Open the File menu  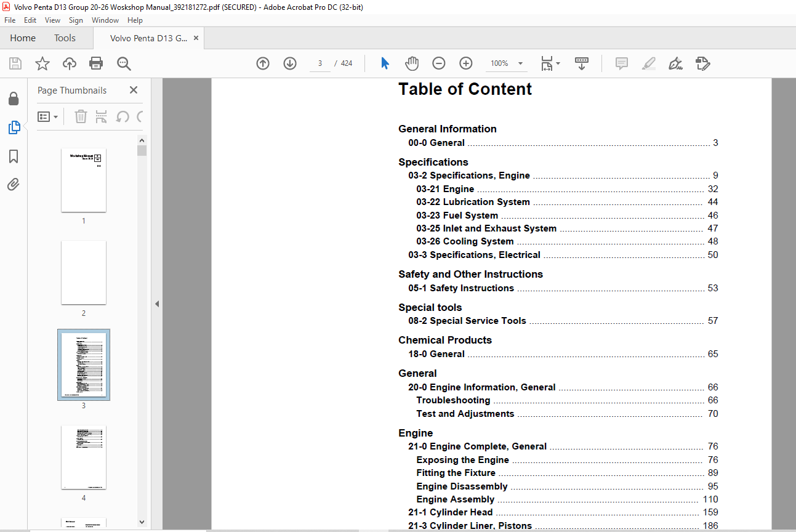pos(10,20)
